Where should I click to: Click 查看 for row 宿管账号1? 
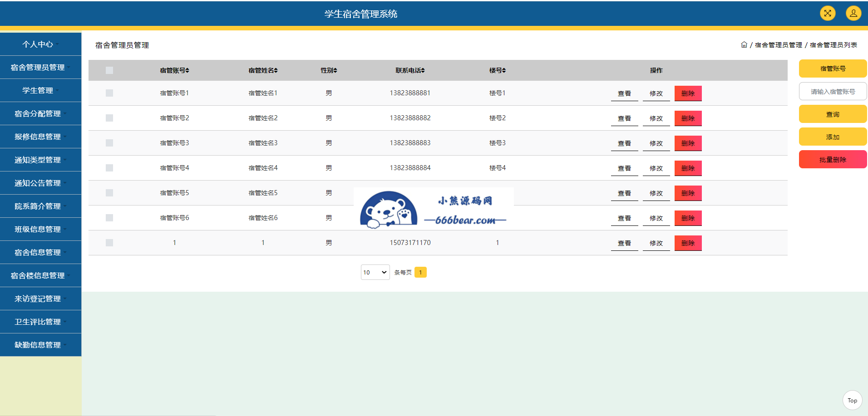pos(624,93)
